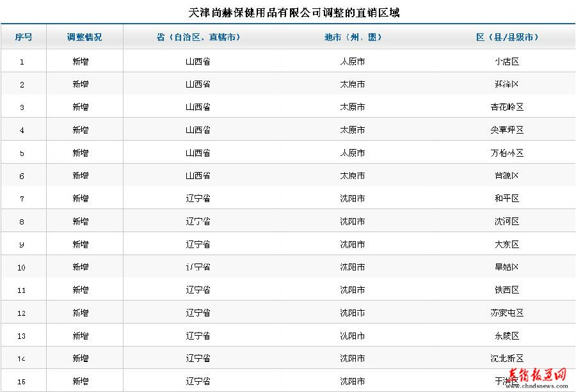Select the 小店区 cell
The width and height of the screenshot is (576, 392).
point(507,62)
